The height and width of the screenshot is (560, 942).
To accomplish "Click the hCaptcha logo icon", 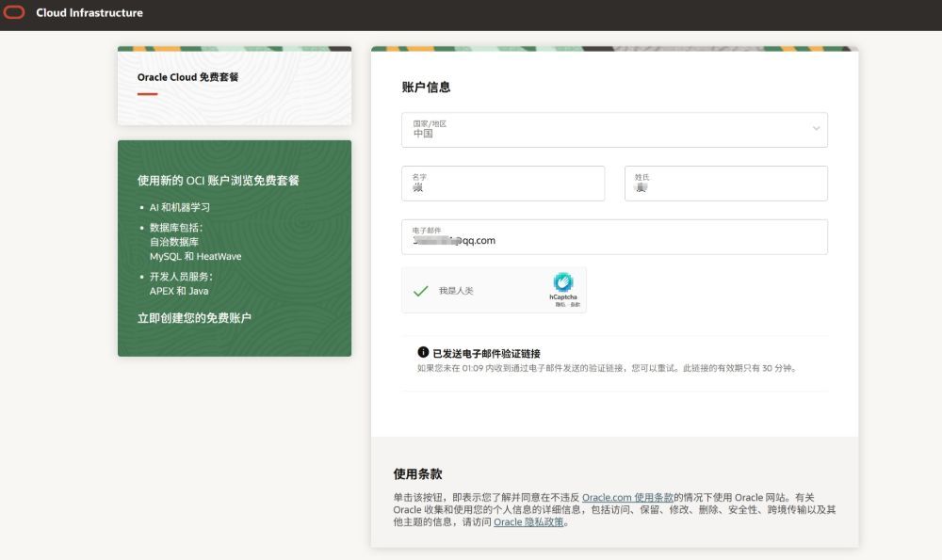I will click(x=563, y=282).
